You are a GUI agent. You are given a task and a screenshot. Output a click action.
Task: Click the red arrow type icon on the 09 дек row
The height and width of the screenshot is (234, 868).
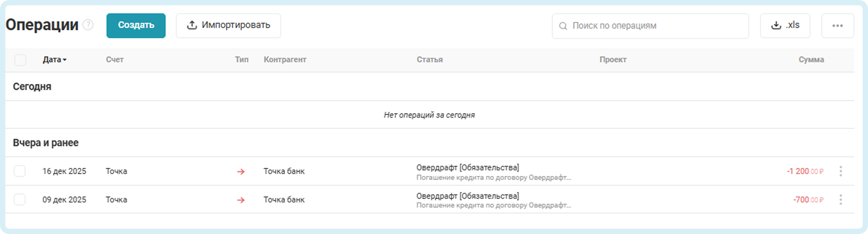point(241,200)
